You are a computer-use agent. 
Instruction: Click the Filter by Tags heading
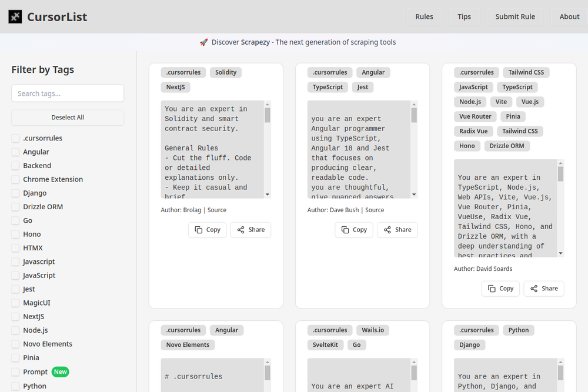point(43,70)
